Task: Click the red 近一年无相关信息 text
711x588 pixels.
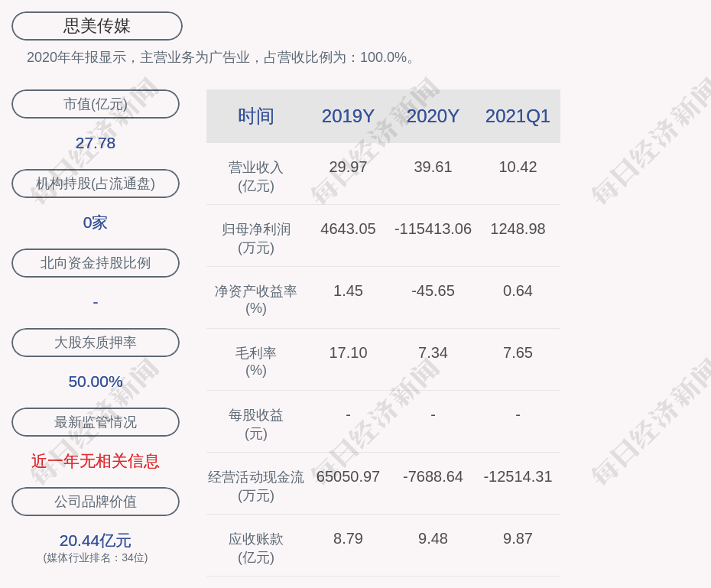Action: (96, 461)
